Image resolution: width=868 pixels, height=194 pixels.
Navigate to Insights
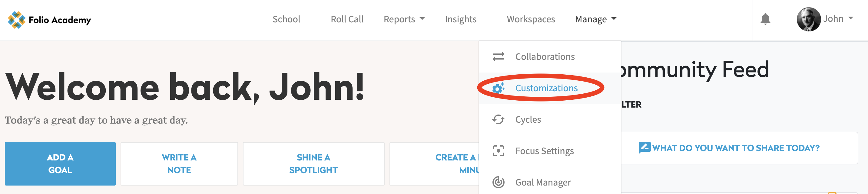pyautogui.click(x=460, y=19)
